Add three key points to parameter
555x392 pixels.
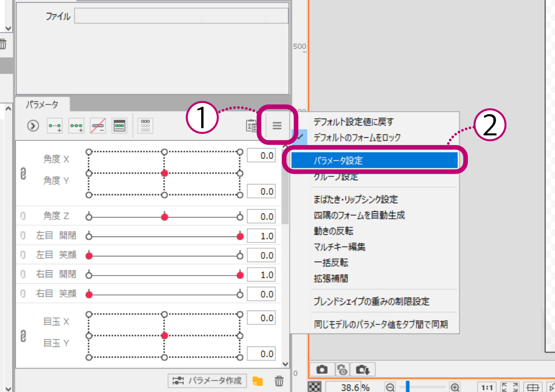click(77, 126)
